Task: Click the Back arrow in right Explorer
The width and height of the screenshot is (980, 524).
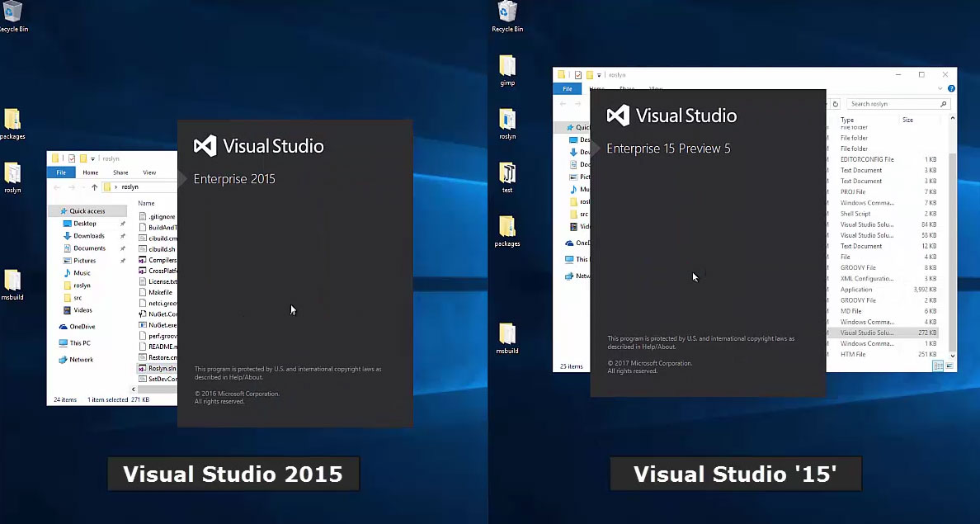Action: tap(563, 104)
